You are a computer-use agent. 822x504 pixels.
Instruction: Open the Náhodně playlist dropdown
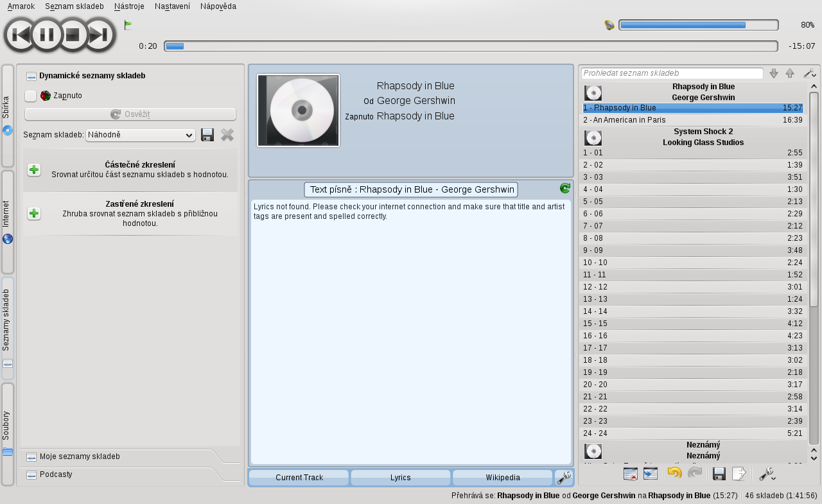click(141, 135)
